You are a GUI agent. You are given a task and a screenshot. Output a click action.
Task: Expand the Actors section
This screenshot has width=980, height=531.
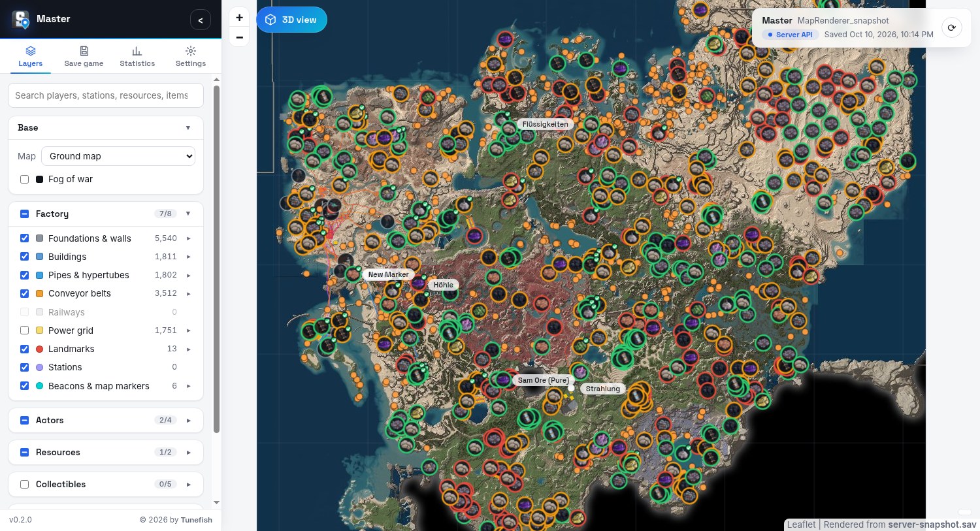click(x=188, y=420)
